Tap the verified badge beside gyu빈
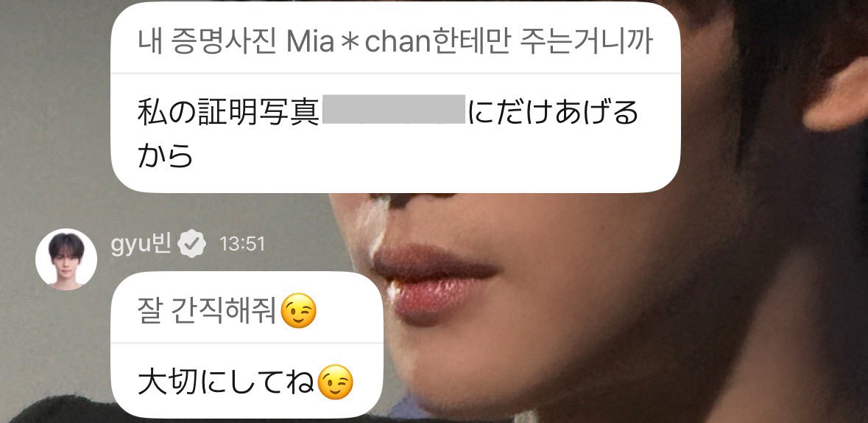The image size is (868, 423). point(192,243)
